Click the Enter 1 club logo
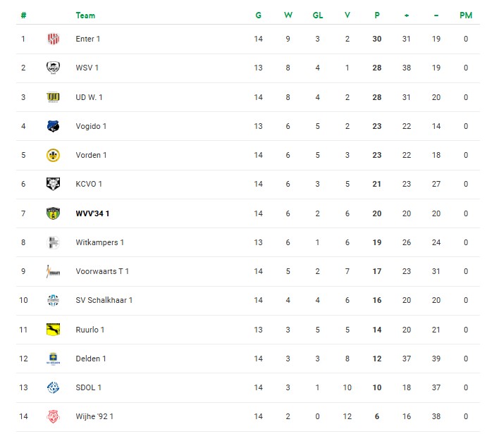487x448 pixels. [x=53, y=39]
